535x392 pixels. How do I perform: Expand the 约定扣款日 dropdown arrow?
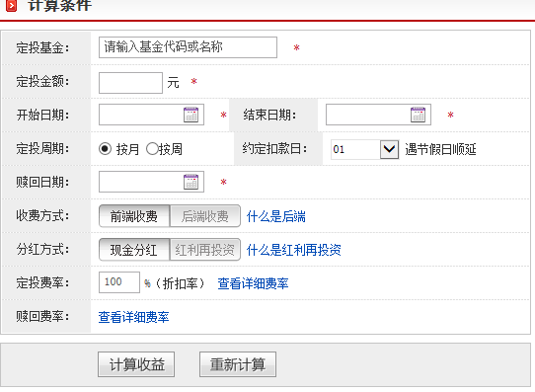(389, 149)
